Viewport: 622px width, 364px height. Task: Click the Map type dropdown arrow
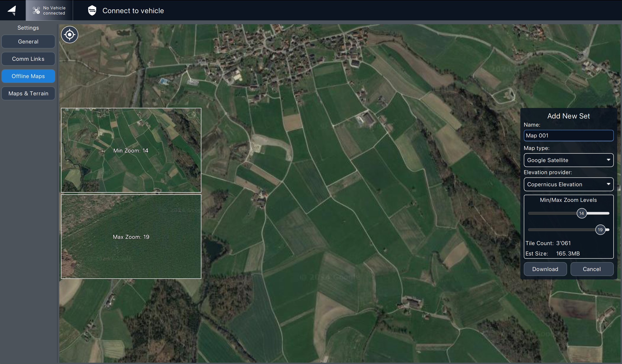click(x=608, y=160)
